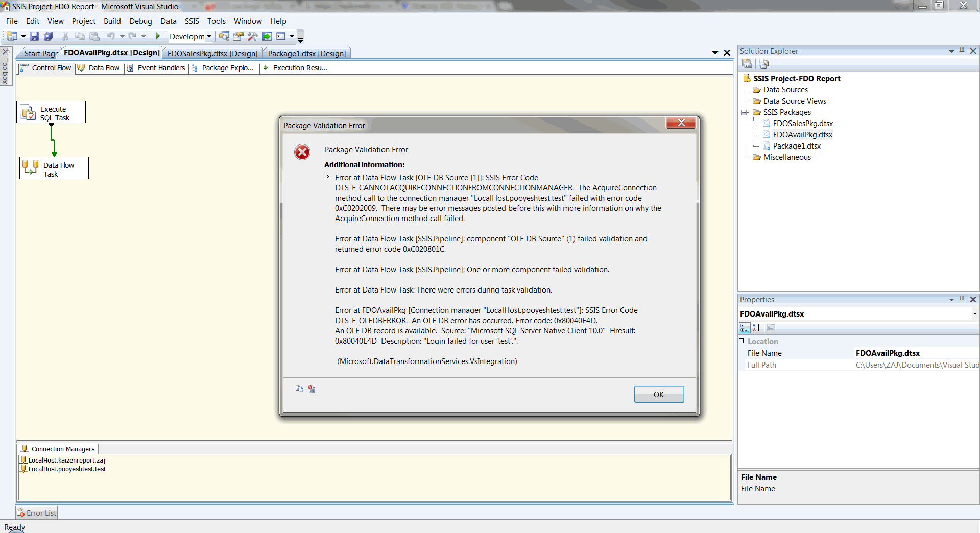Screen dimensions: 980x533
Task: Open the SSIS menu
Action: pyautogui.click(x=192, y=21)
